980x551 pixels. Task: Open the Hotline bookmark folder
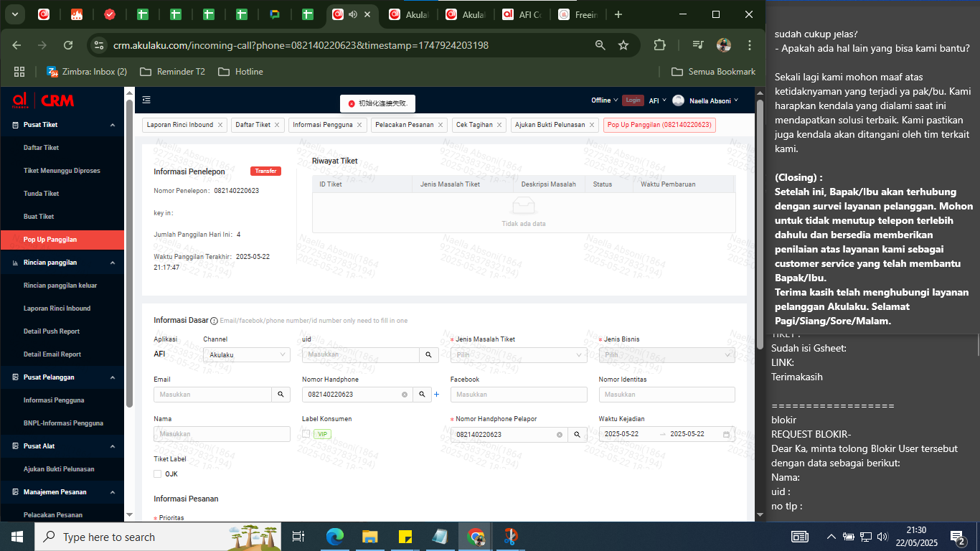click(x=240, y=72)
